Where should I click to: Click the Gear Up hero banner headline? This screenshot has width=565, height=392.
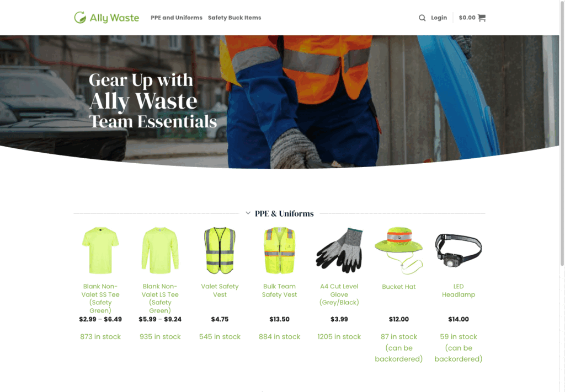point(153,100)
